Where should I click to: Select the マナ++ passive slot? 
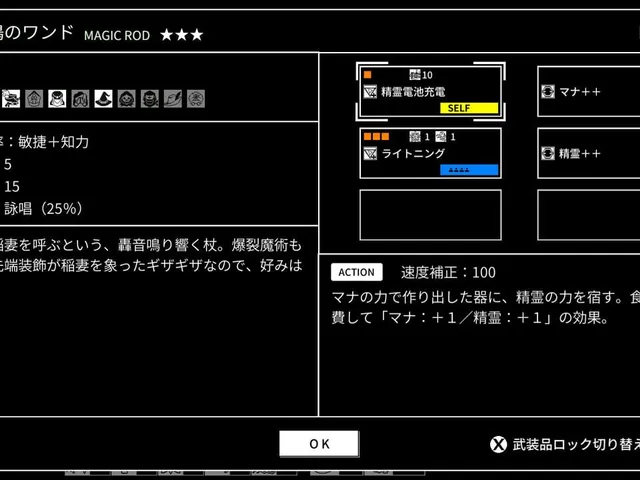(x=589, y=92)
